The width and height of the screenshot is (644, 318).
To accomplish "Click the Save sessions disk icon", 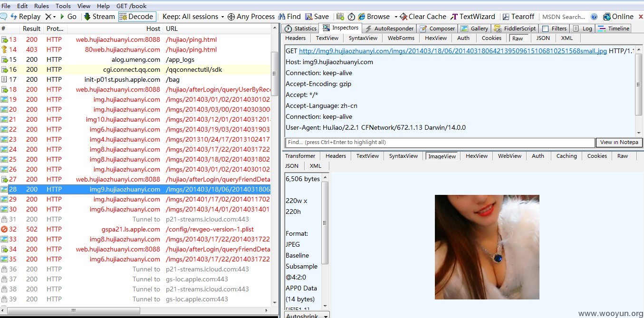I will tap(309, 17).
